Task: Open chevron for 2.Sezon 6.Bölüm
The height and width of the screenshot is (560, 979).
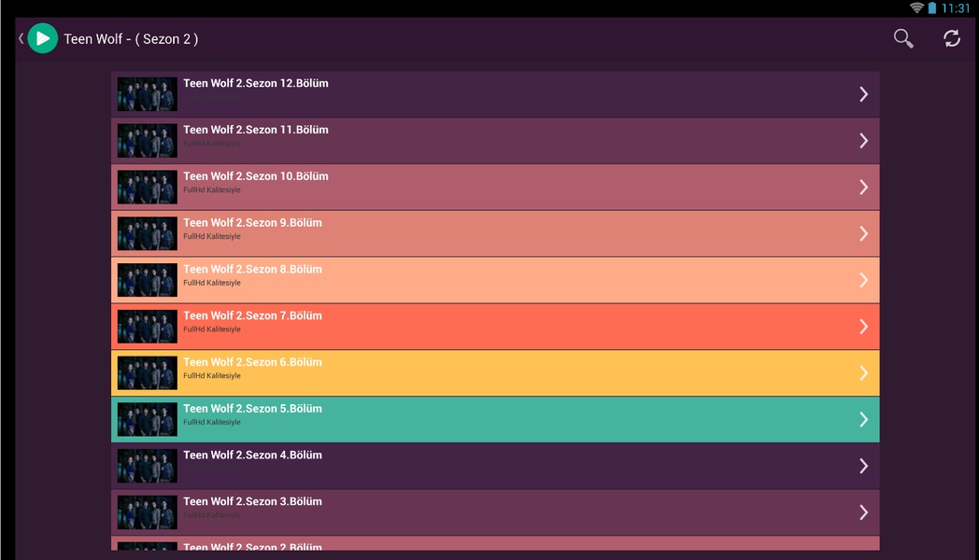Action: (863, 373)
